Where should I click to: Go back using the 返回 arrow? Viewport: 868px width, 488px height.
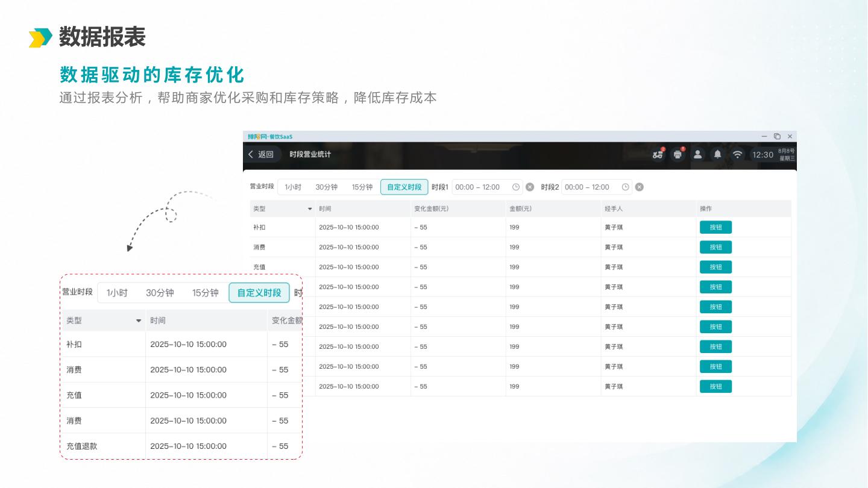[251, 154]
